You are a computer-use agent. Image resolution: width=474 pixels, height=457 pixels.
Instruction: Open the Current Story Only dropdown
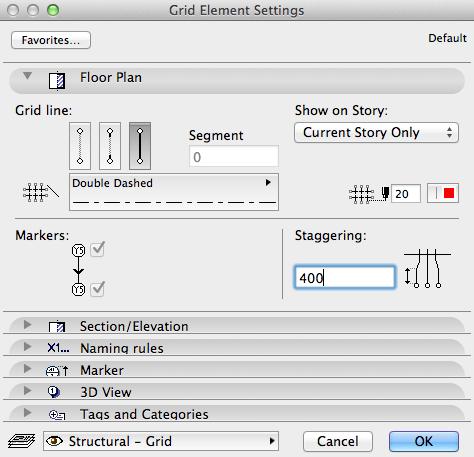(376, 133)
